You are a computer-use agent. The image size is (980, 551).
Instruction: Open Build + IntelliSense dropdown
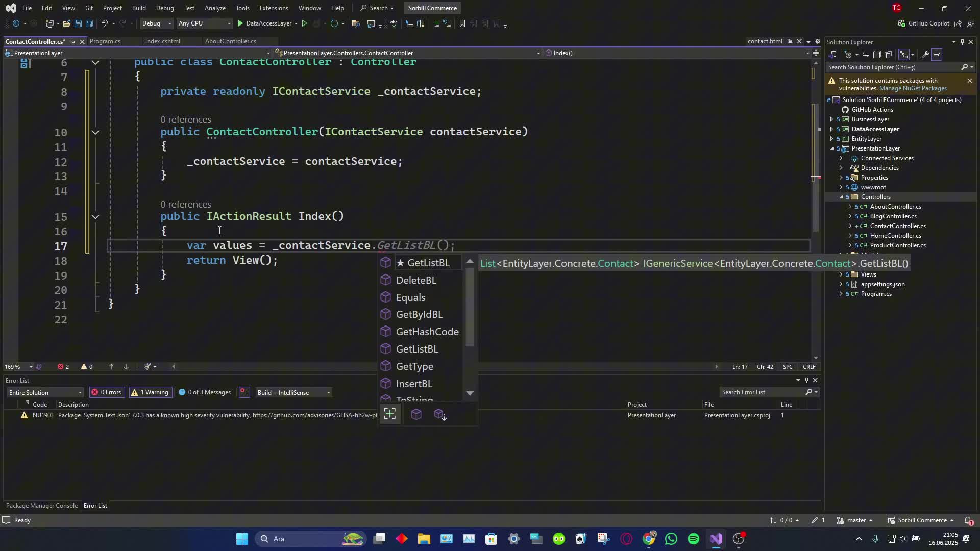[293, 392]
